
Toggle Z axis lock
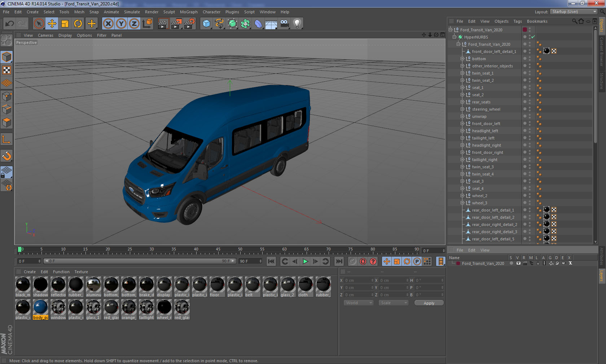[134, 24]
